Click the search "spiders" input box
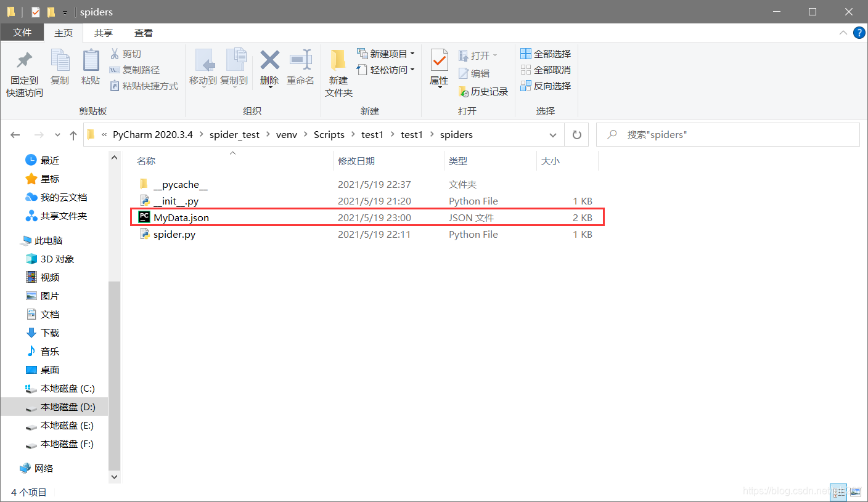 [x=728, y=135]
